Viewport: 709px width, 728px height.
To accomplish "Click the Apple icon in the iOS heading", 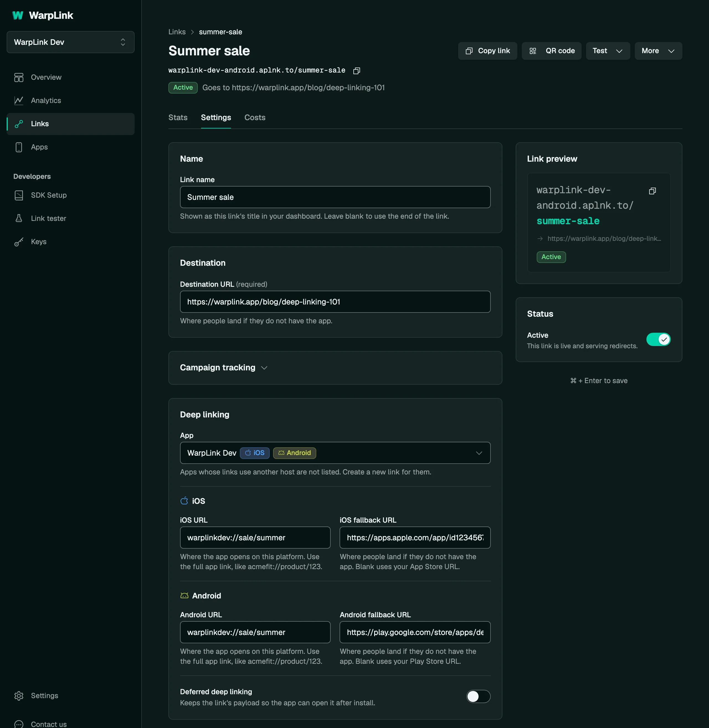I will 184,501.
